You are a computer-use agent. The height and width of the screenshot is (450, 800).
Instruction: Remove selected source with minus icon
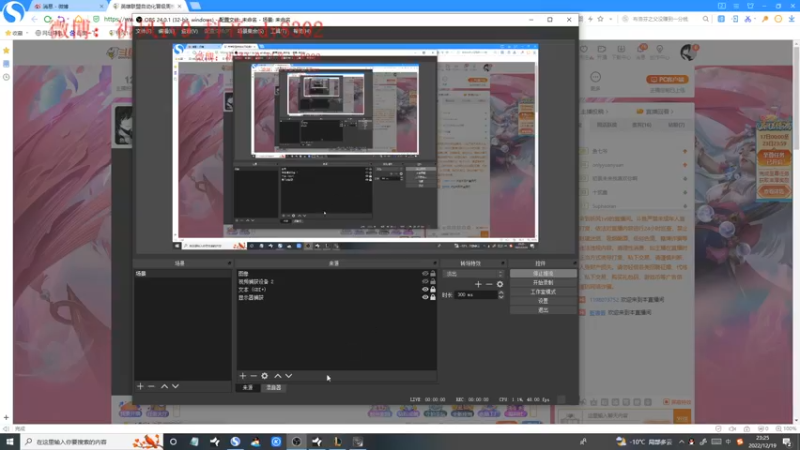coord(254,376)
